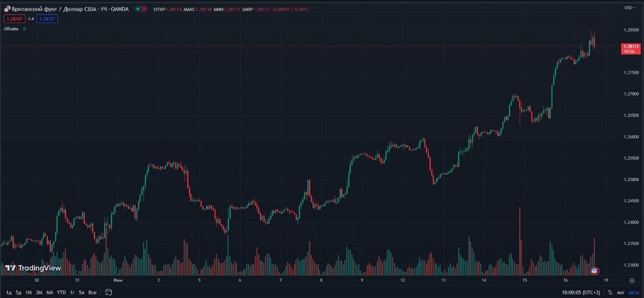Image resolution: width=644 pixels, height=298 pixels.
Task: Click the red sell price 1.28107 button
Action: [x=14, y=19]
